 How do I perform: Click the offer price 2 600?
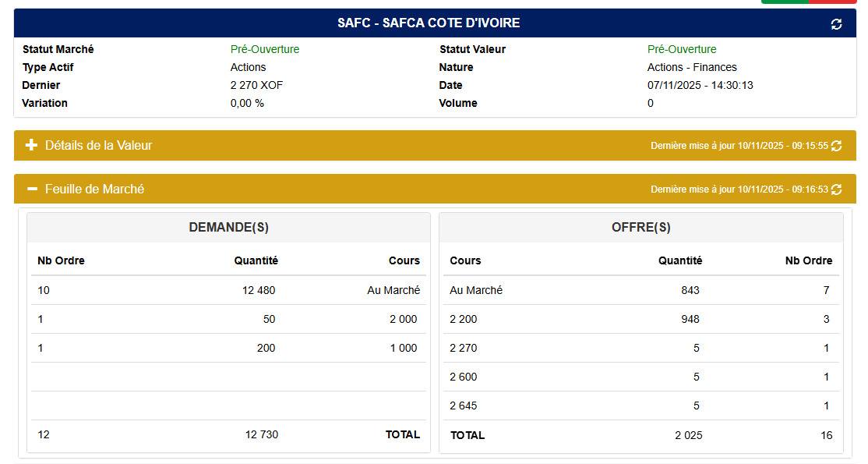click(x=464, y=377)
